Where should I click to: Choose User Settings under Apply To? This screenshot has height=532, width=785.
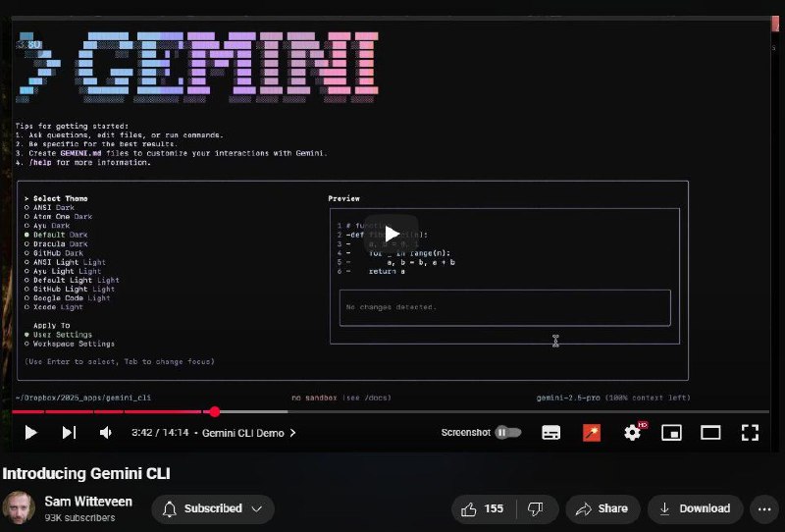click(x=58, y=335)
